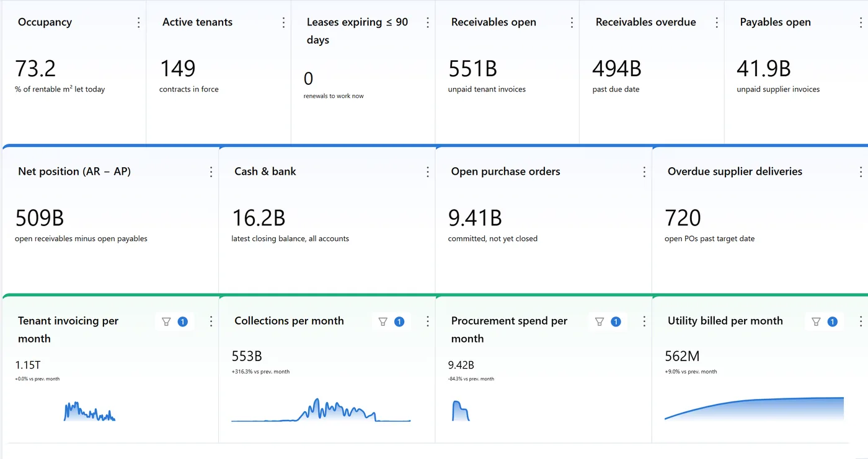Click the Net position value 509B
The image size is (868, 459).
click(40, 218)
